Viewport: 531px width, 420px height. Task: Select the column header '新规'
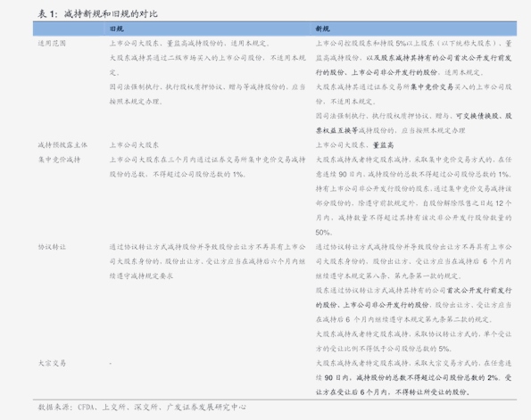click(x=323, y=29)
